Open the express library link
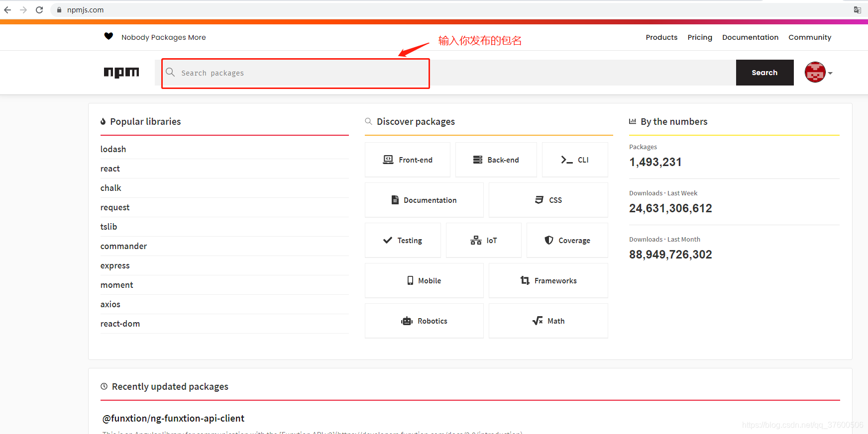Viewport: 868px width, 434px height. click(x=115, y=265)
